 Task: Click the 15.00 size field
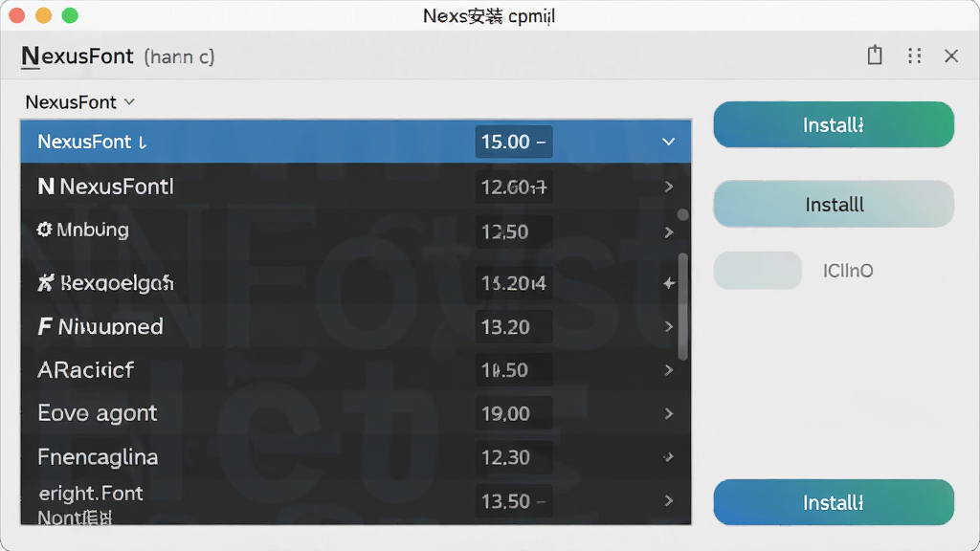coord(514,142)
